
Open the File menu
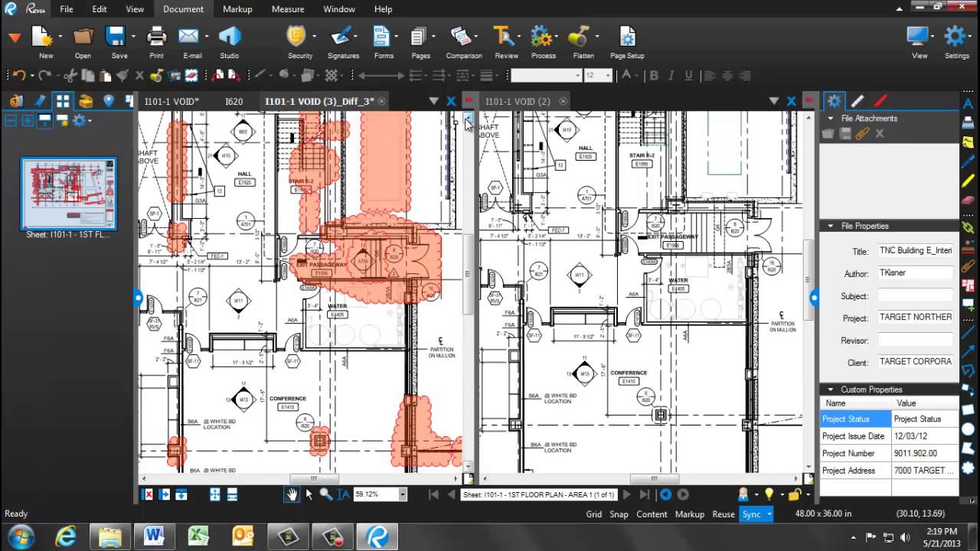point(67,9)
